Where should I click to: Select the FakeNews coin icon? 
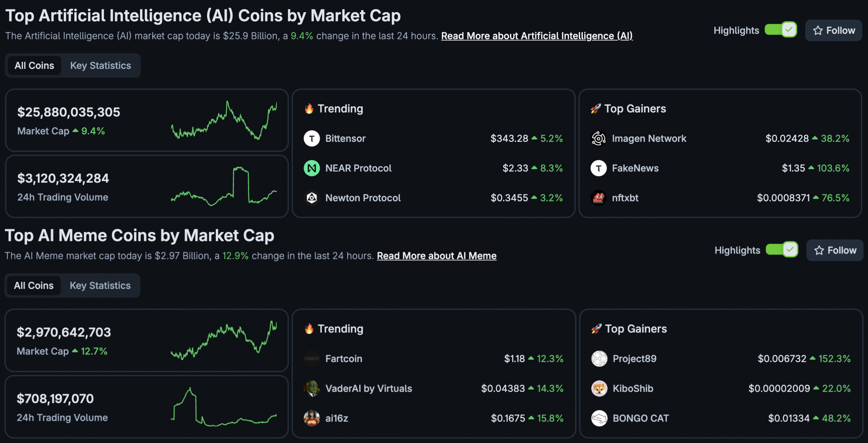click(x=599, y=168)
